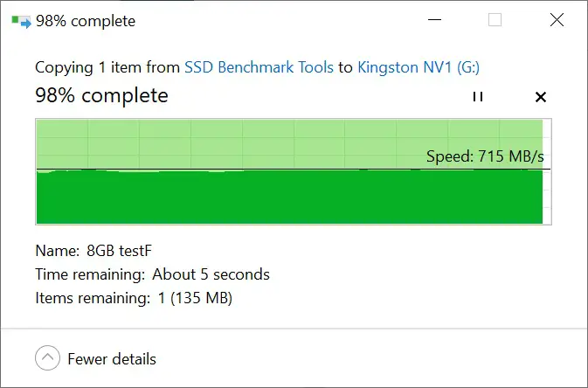Image resolution: width=588 pixels, height=388 pixels.
Task: Click the unfilled end of the progress graph
Action: tap(547, 171)
